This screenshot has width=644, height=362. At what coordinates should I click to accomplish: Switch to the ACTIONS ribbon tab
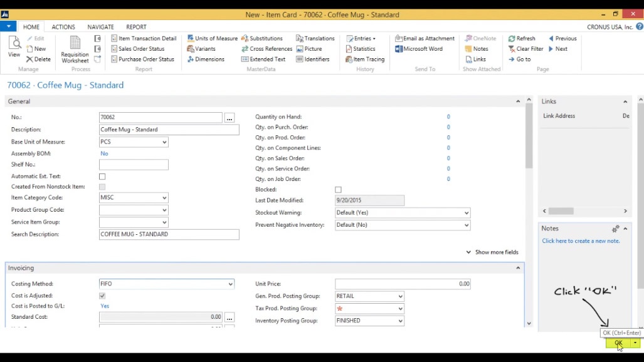[x=63, y=27]
